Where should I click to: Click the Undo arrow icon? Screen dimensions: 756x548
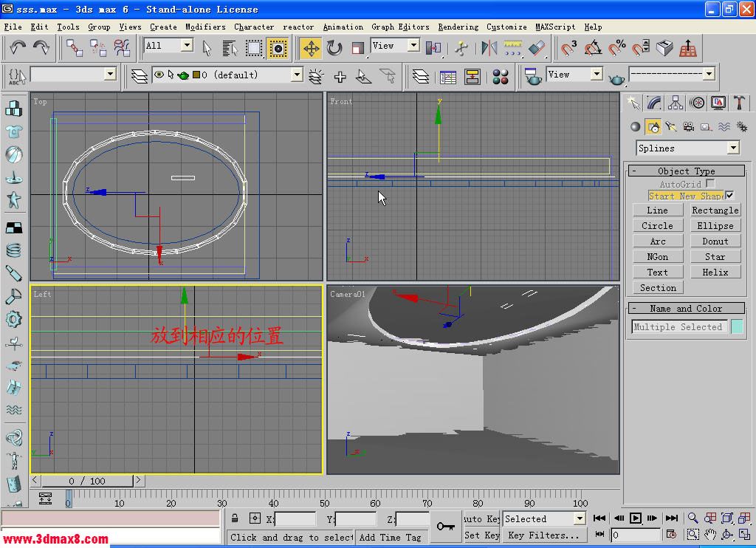[x=18, y=48]
